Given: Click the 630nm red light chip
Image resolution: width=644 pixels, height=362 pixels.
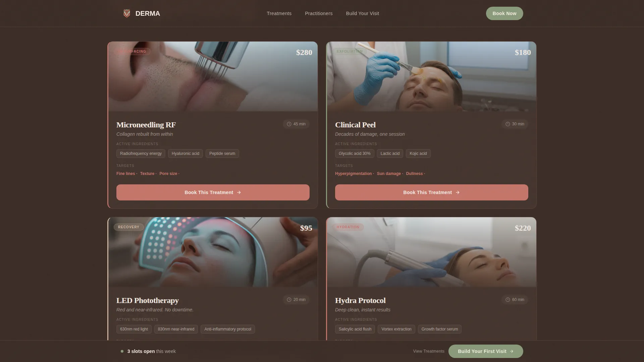Looking at the screenshot, I should (x=134, y=329).
